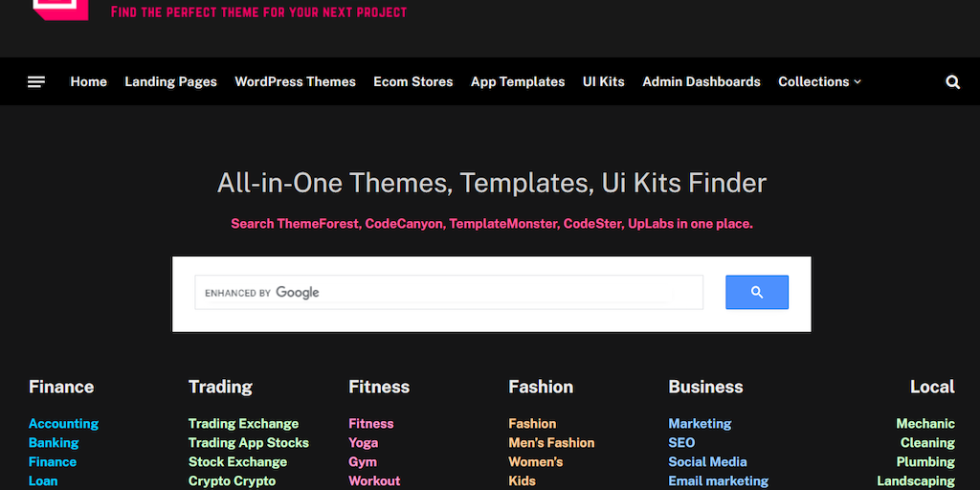Open the Landing Pages menu item
The image size is (980, 490).
click(170, 82)
